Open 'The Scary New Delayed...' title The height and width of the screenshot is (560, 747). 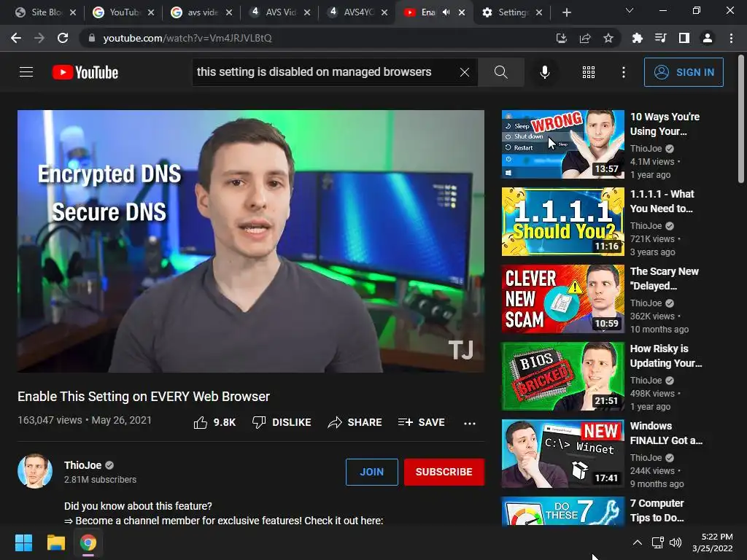point(664,279)
